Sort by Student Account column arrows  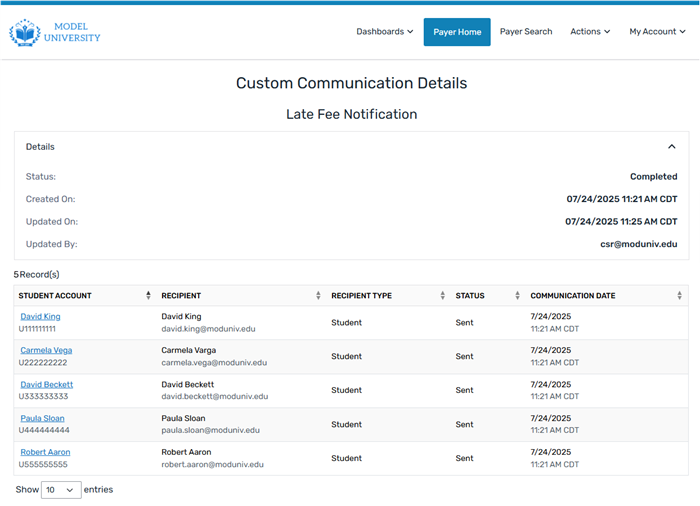point(148,295)
